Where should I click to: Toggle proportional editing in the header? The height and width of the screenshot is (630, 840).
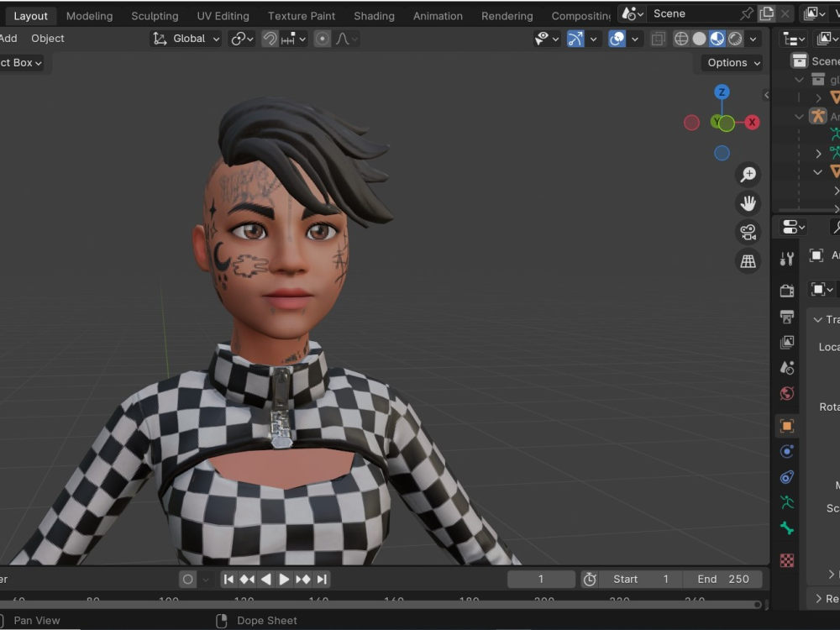(x=322, y=39)
